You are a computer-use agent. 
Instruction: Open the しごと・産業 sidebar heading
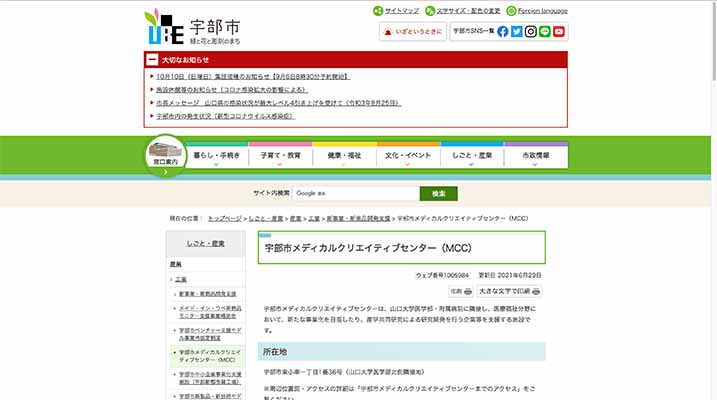[205, 244]
